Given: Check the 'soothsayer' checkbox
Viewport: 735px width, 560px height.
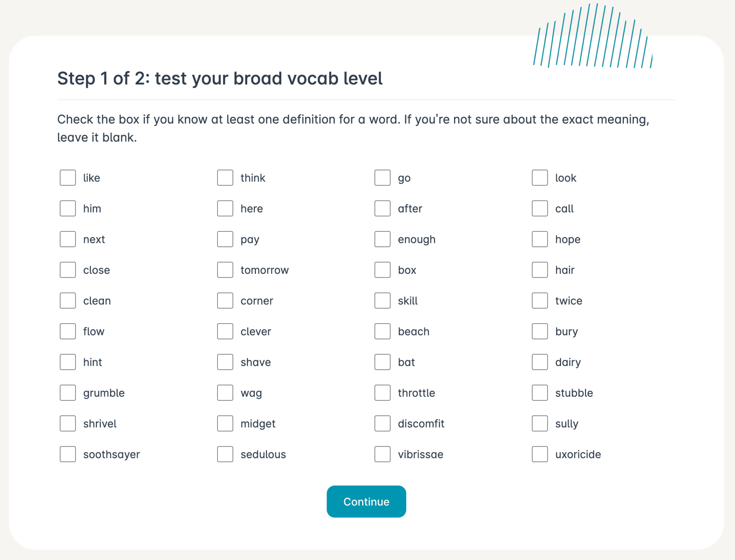Looking at the screenshot, I should [68, 455].
